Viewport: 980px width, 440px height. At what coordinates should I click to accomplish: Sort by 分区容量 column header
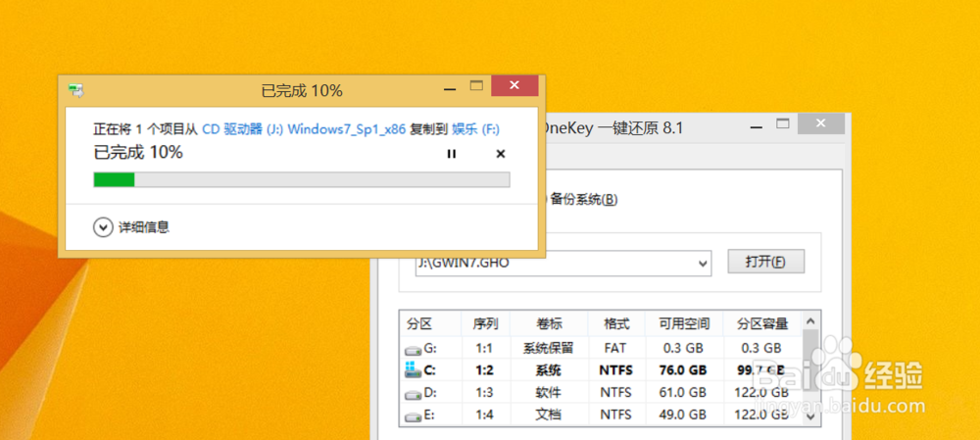(x=761, y=323)
